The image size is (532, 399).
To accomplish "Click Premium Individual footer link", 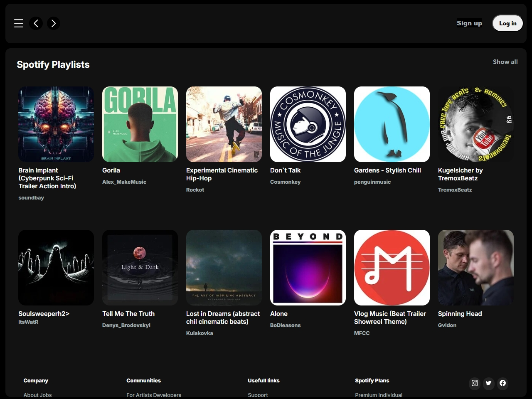I will pos(379,395).
